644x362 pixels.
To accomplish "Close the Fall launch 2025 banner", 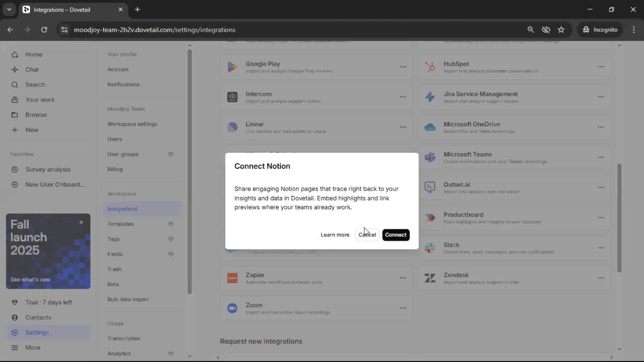I will click(x=81, y=222).
